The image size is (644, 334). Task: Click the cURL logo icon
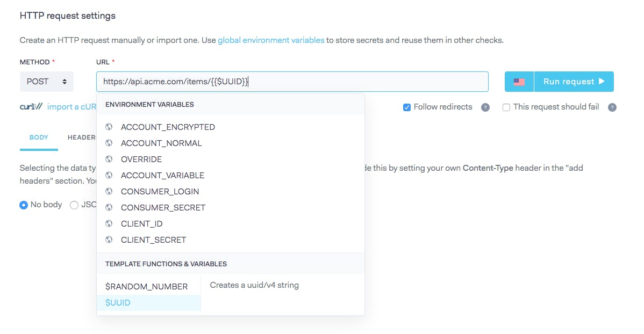31,107
